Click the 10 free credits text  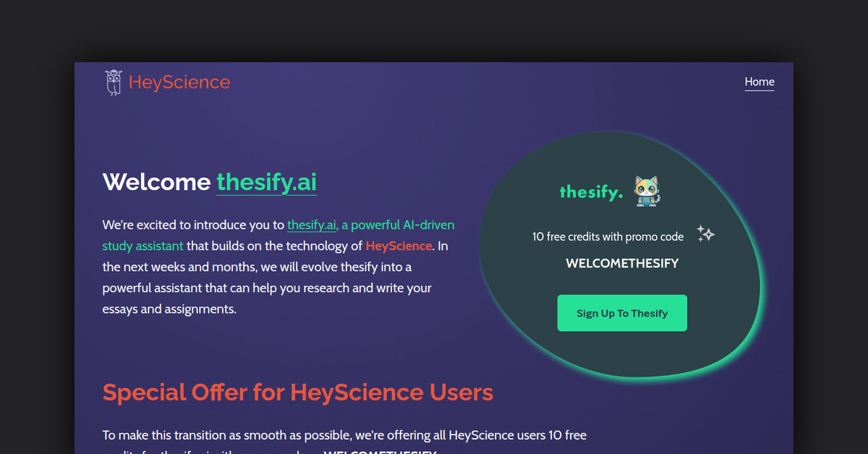[608, 236]
